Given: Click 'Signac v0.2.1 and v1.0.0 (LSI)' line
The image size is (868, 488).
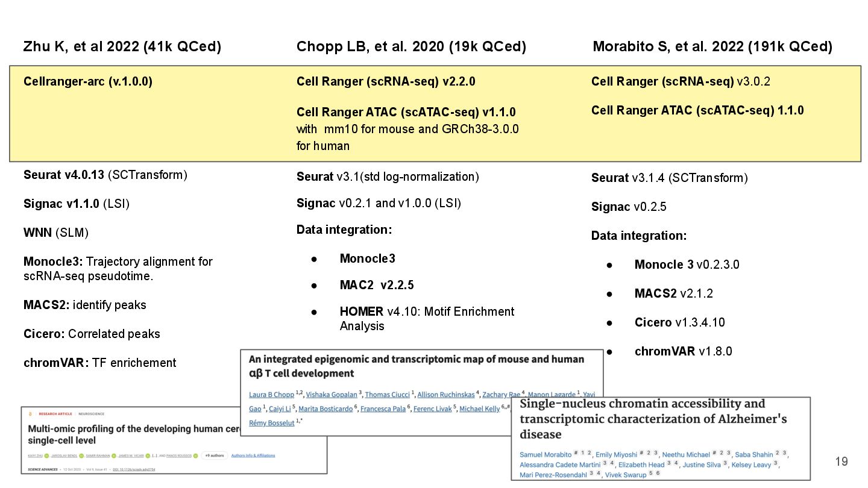Looking at the screenshot, I should coord(379,203).
